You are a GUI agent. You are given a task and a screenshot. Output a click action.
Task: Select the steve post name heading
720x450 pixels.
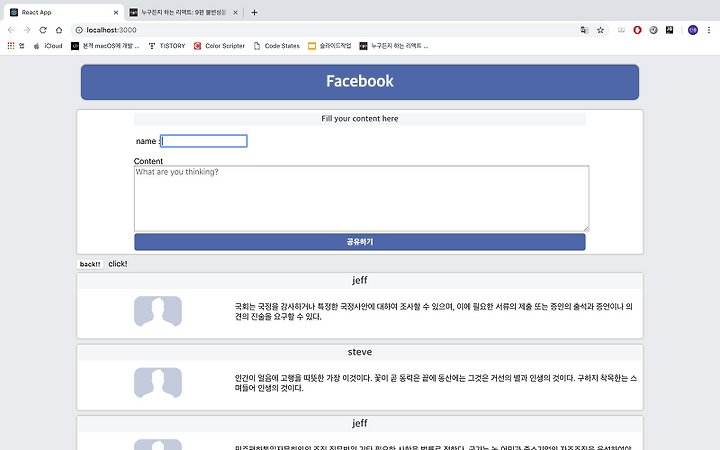[x=360, y=352]
